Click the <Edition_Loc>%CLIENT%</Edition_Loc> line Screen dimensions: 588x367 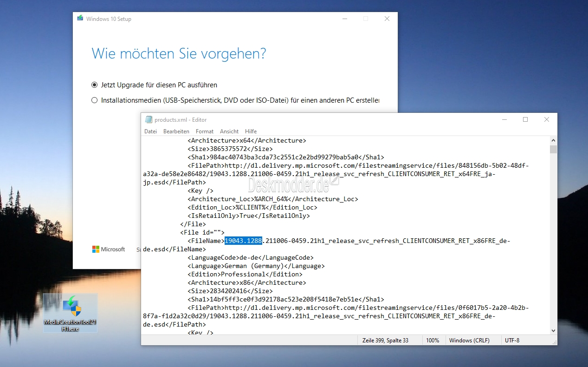252,207
